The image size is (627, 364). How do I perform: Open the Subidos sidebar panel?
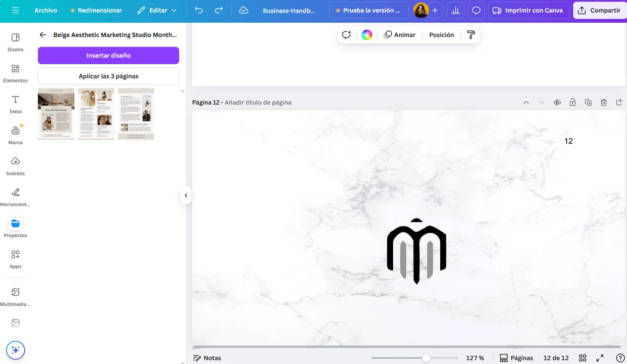(16, 166)
